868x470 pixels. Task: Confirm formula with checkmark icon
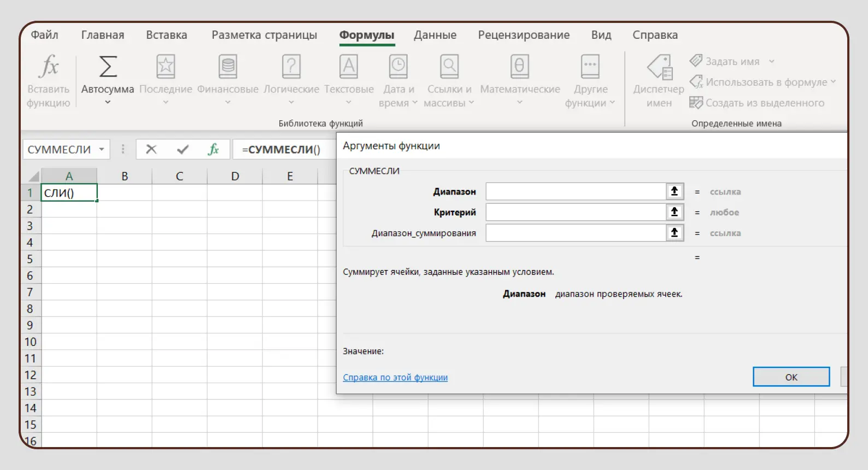pyautogui.click(x=183, y=149)
